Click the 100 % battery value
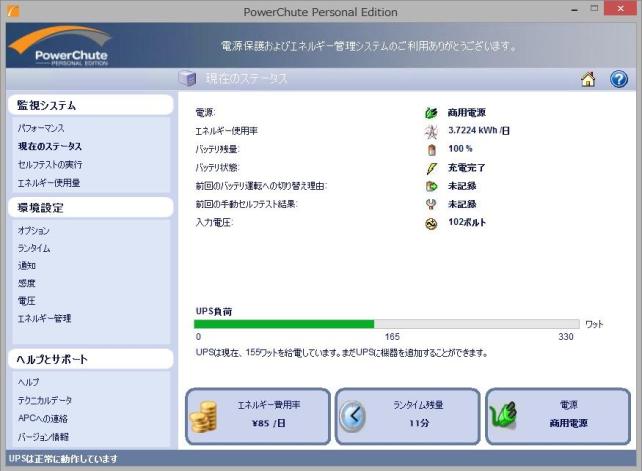642x471 pixels. click(x=460, y=149)
